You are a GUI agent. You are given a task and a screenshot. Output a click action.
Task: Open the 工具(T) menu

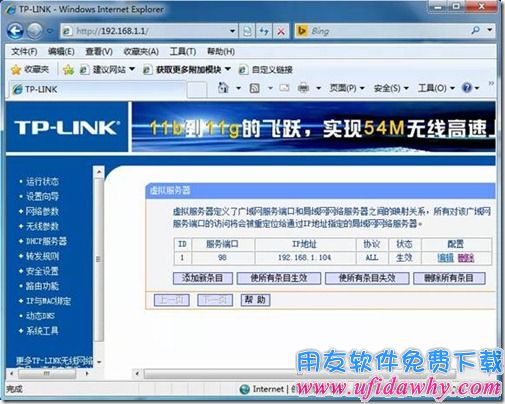[183, 51]
